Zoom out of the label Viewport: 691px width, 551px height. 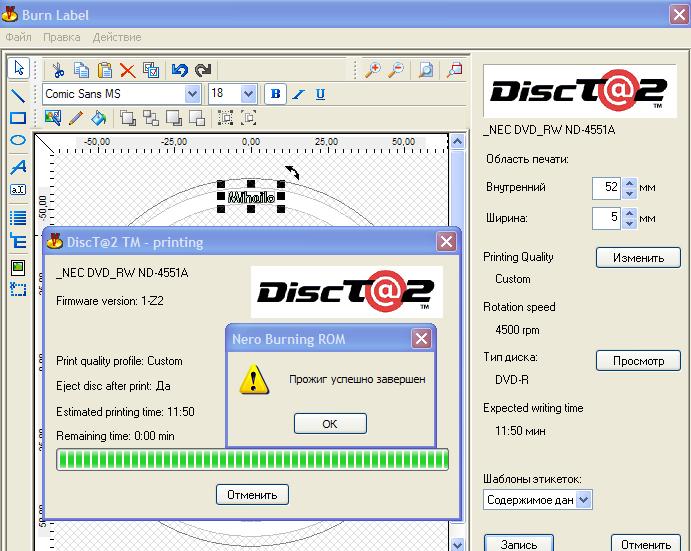[396, 70]
